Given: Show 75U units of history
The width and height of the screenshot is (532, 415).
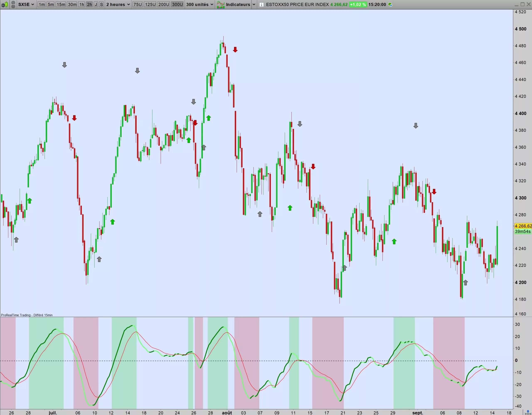Looking at the screenshot, I should click(138, 4).
